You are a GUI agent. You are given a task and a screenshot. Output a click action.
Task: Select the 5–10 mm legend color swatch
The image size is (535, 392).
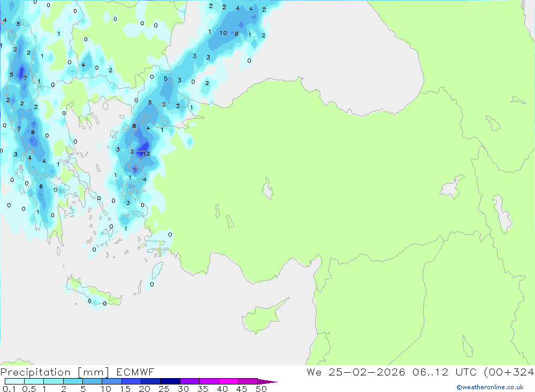[92, 381]
